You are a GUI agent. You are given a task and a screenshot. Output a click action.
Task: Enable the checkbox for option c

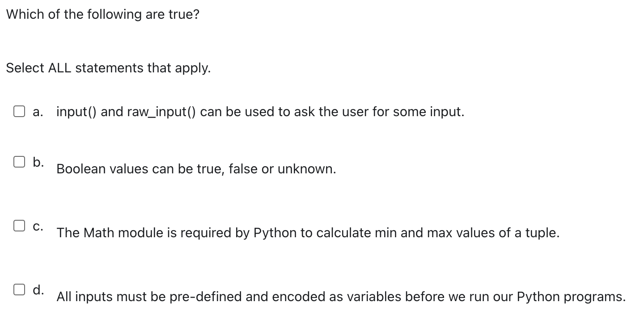tap(18, 226)
